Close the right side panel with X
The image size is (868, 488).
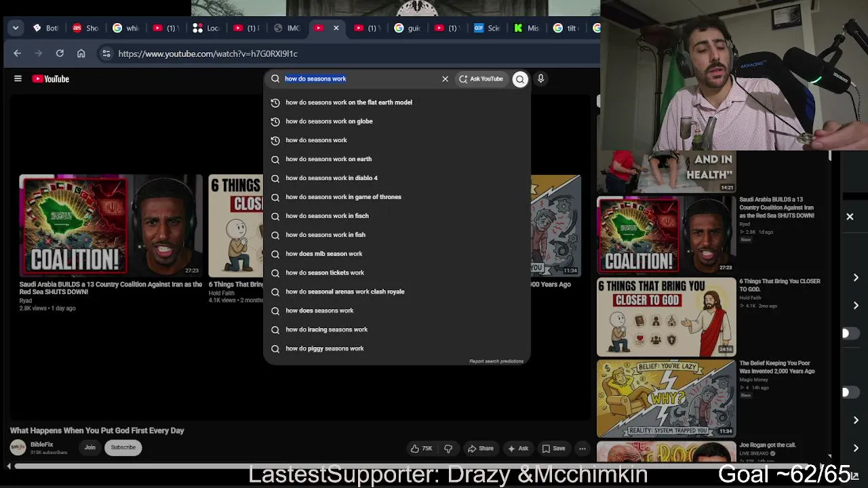pos(850,217)
